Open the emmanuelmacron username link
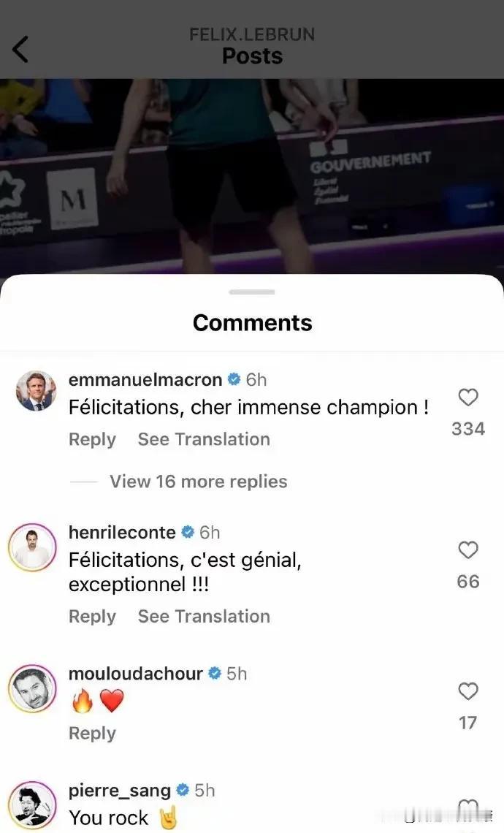 145,379
